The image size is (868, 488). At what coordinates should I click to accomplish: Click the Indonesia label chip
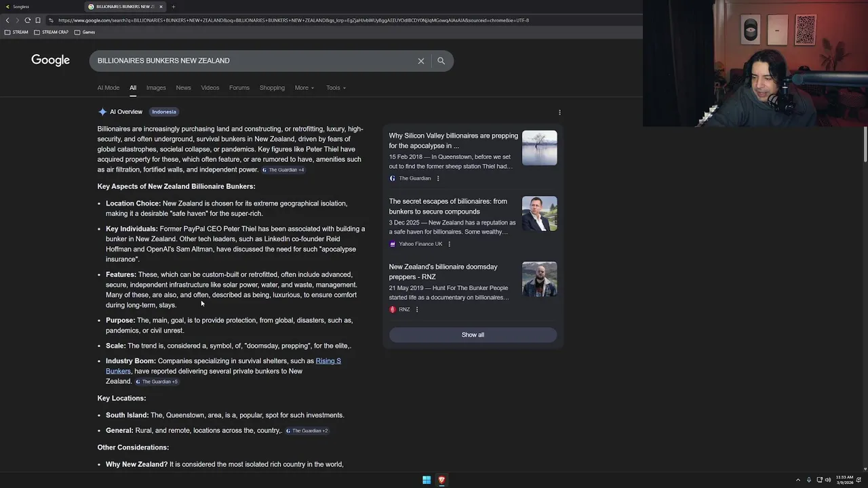[x=164, y=112]
